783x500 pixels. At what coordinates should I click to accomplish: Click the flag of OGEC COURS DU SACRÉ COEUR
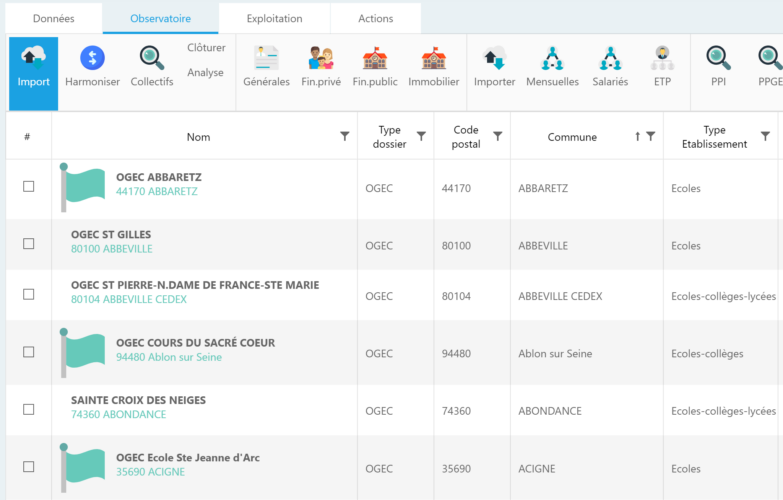pos(82,353)
